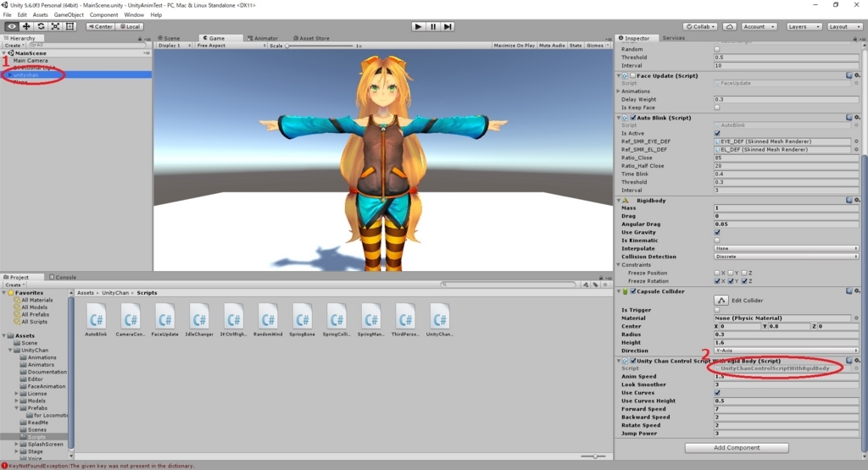Open the GameObject menu

coord(69,15)
